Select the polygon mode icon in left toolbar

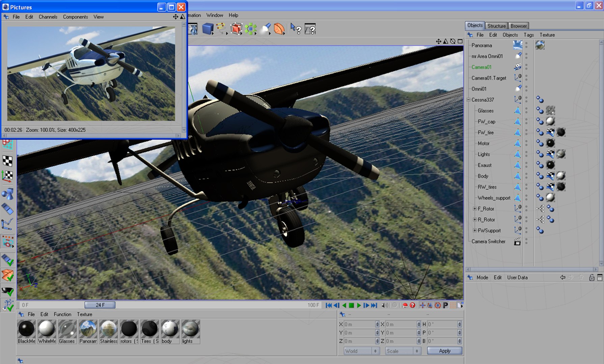pos(8,209)
